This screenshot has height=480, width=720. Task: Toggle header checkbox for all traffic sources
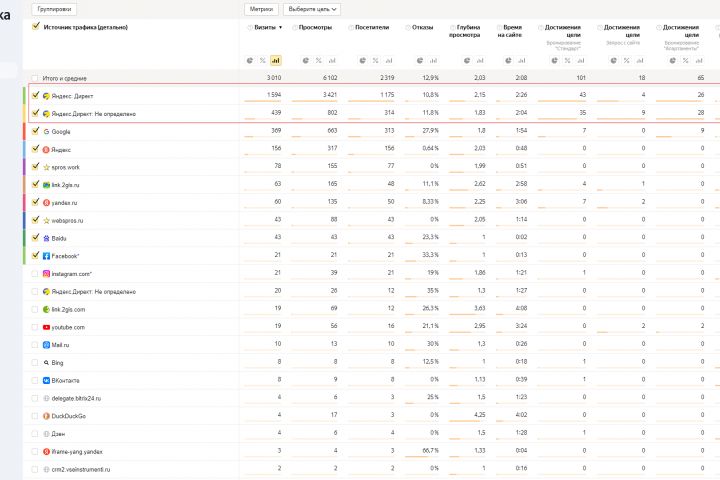click(36, 27)
